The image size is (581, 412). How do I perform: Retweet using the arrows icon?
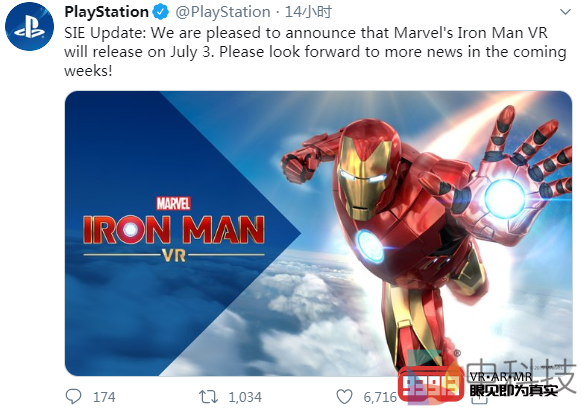pos(208,397)
